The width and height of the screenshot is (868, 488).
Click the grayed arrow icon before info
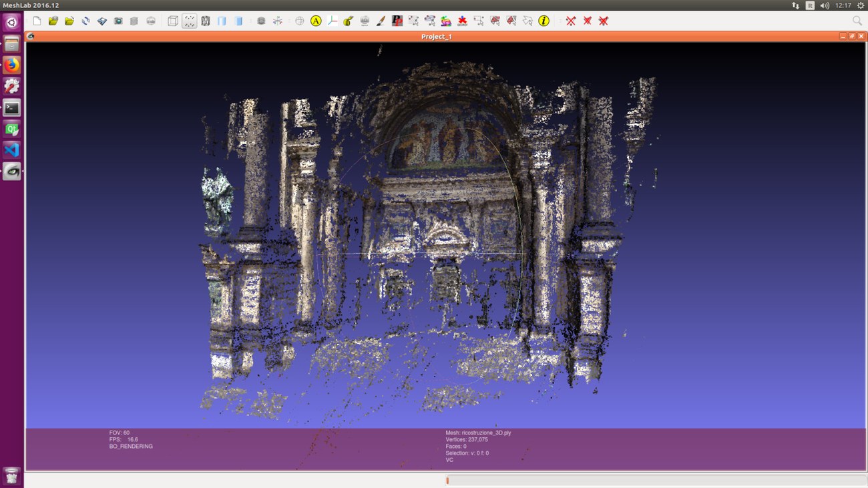[527, 21]
